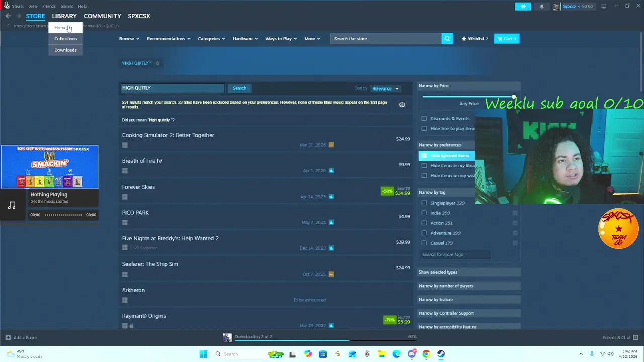This screenshot has width=644, height=362.
Task: Expand the Categories dropdown
Action: [211, 39]
